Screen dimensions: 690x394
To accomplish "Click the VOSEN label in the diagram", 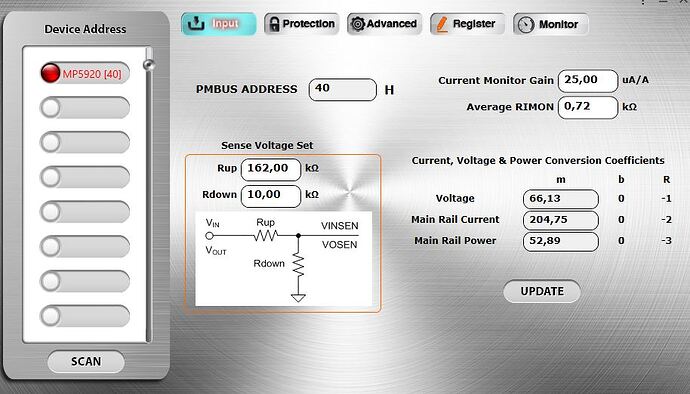I will coord(339,245).
